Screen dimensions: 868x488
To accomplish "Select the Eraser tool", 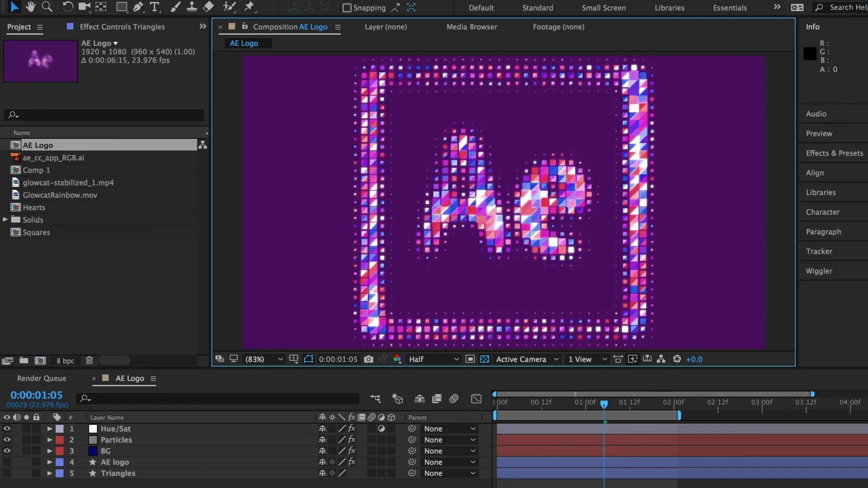I will [x=208, y=7].
